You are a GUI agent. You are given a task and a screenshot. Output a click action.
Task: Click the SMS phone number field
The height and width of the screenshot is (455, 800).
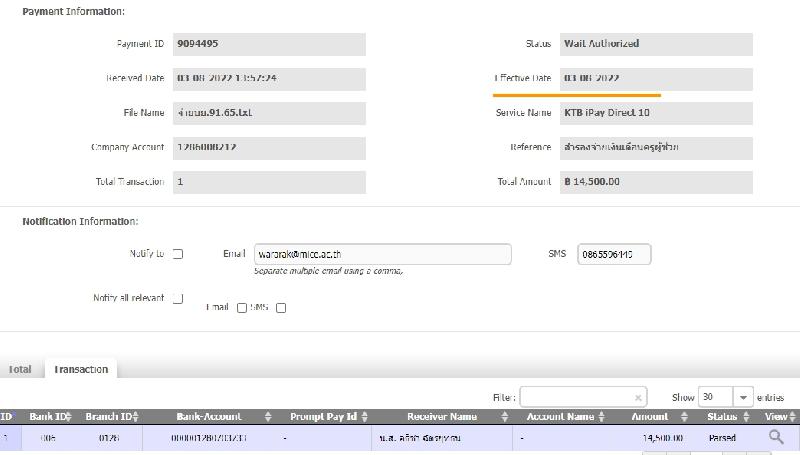(x=614, y=255)
